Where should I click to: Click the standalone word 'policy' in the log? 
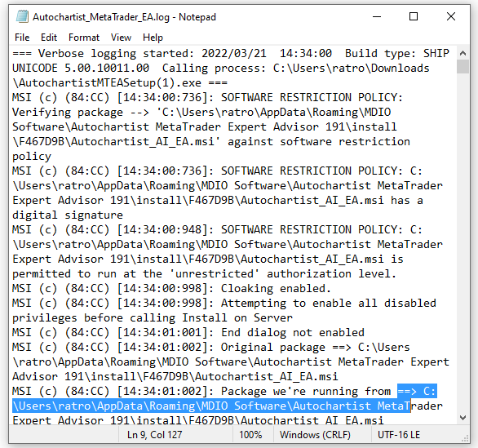(32, 157)
